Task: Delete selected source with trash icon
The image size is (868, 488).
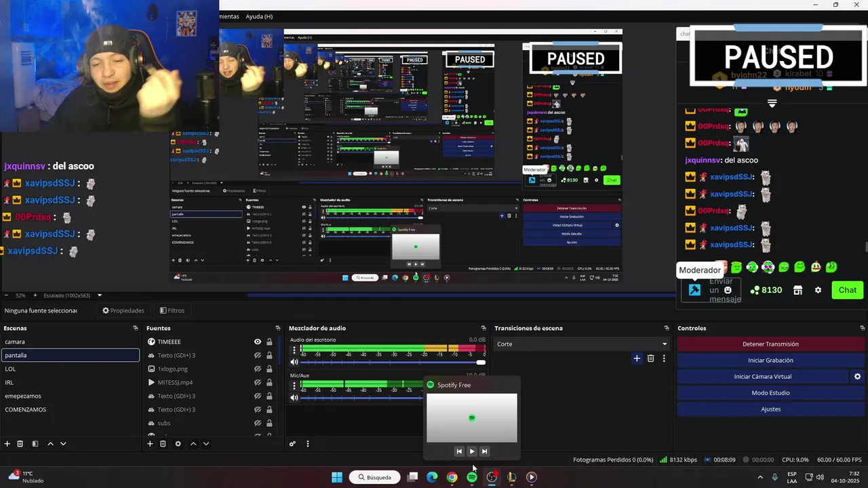Action: (x=163, y=444)
